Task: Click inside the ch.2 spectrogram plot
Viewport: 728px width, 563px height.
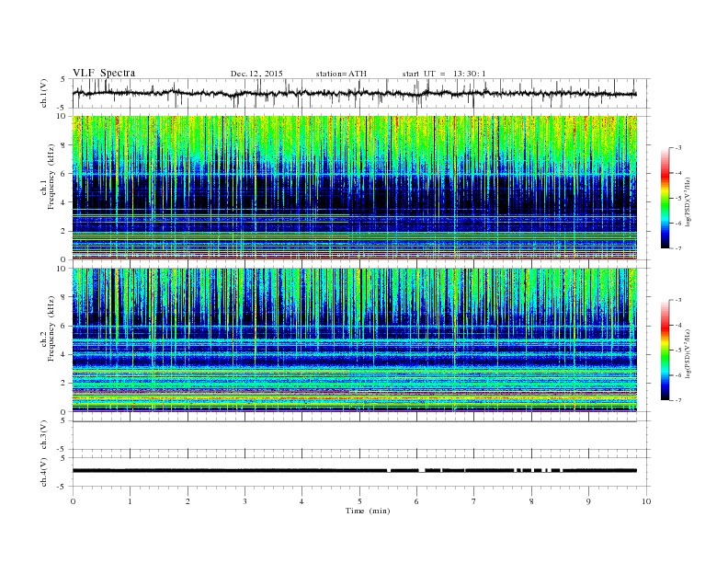Action: pos(354,339)
